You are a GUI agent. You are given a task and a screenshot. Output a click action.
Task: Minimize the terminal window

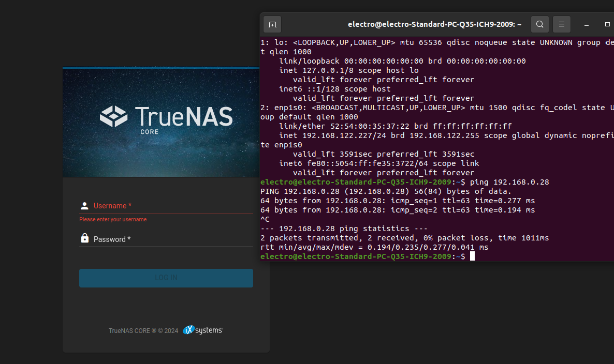point(586,25)
